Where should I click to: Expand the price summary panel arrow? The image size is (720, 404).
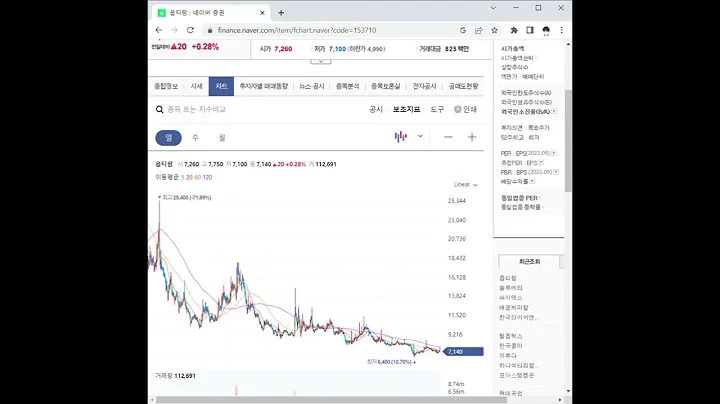321,61
